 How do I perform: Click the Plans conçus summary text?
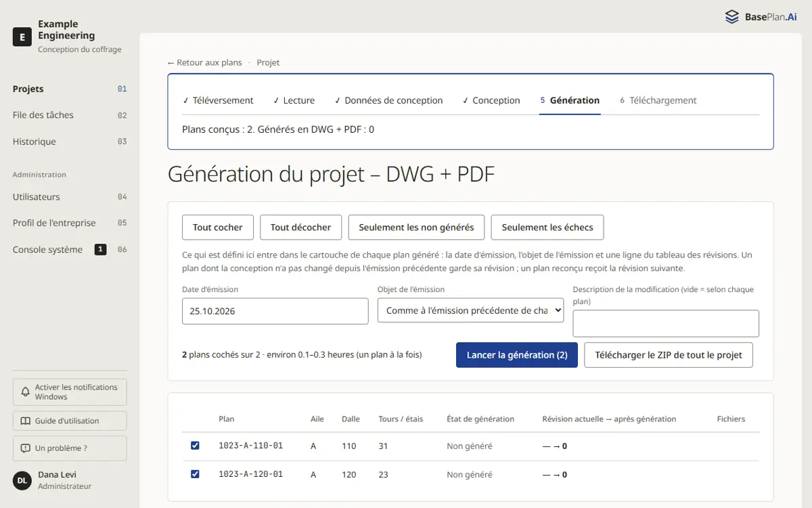278,129
